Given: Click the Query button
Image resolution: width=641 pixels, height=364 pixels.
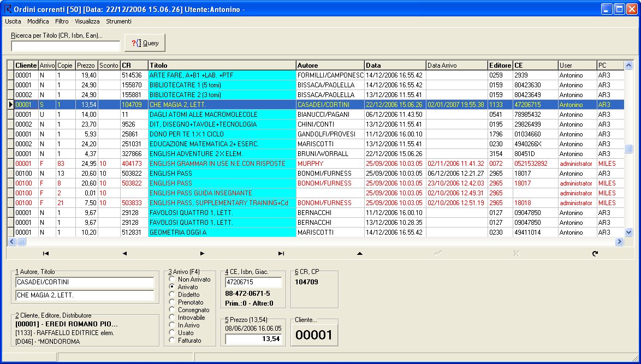Looking at the screenshot, I should [x=145, y=43].
